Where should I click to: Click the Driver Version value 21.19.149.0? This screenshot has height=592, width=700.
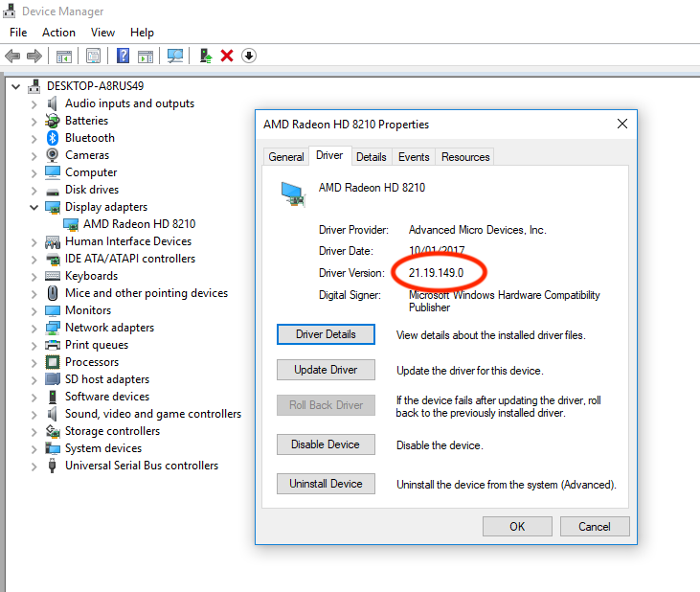pos(436,273)
